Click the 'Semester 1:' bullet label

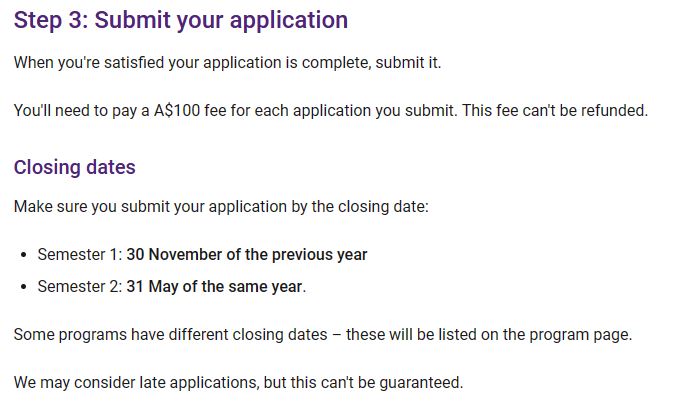(x=80, y=255)
